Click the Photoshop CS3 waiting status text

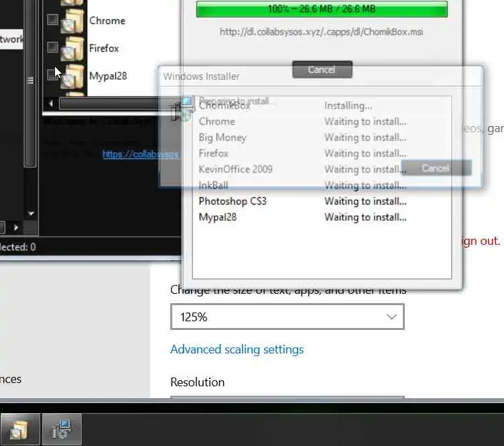click(x=365, y=201)
